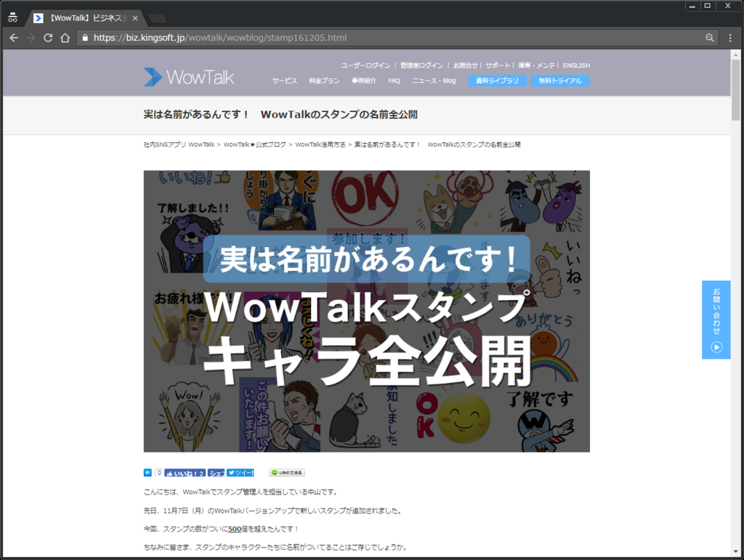
Task: Click the scrollbar up arrow
Action: point(736,54)
